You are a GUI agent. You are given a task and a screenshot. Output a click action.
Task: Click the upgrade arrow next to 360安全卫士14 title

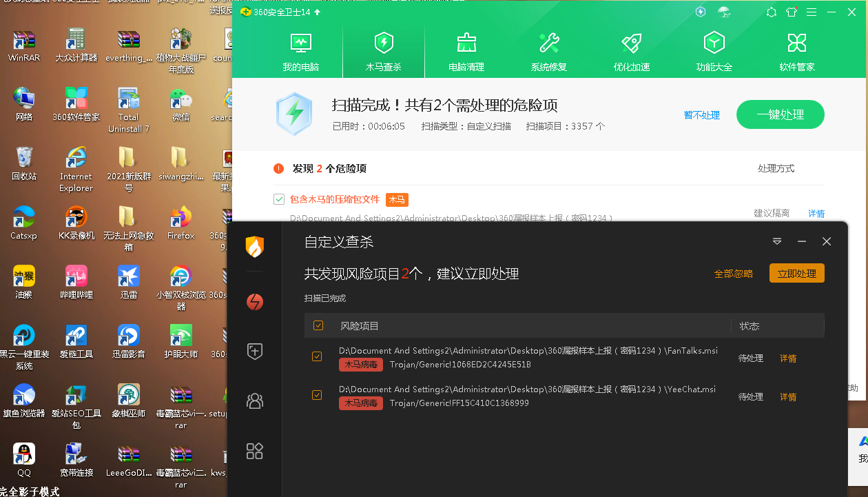click(317, 12)
